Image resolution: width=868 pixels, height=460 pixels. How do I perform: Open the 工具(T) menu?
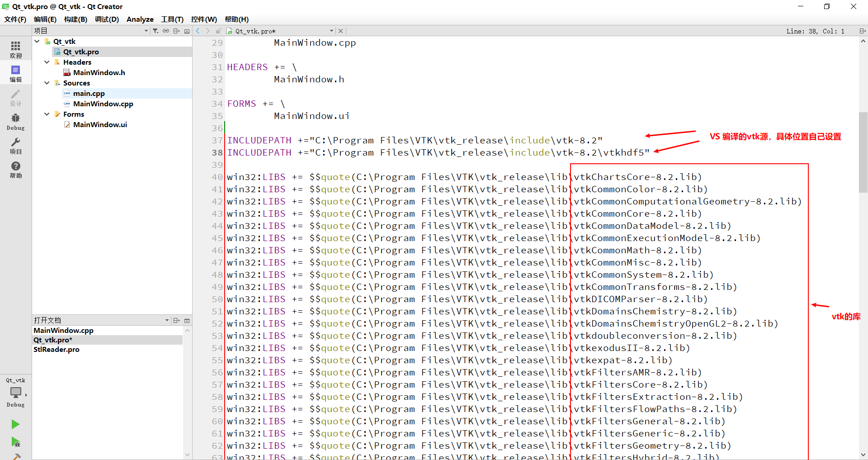coord(172,19)
